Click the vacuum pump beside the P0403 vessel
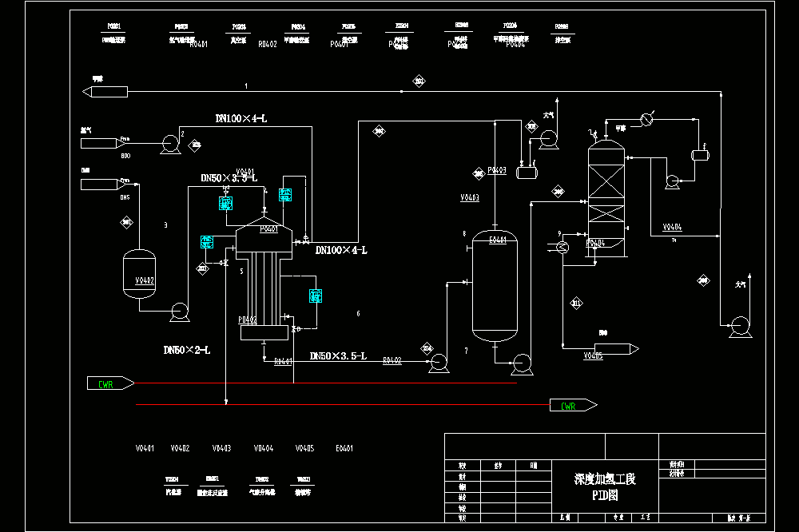This screenshot has width=799, height=532. pos(548,140)
